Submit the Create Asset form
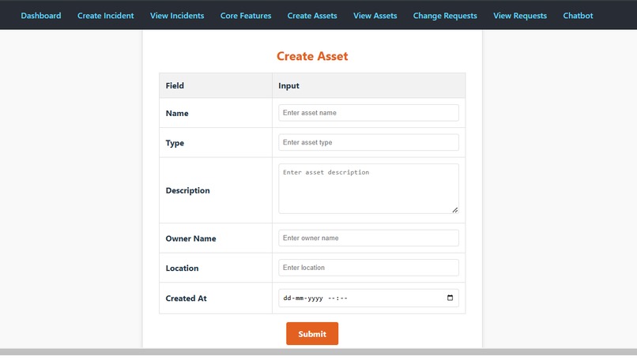637x364 pixels. (312, 333)
